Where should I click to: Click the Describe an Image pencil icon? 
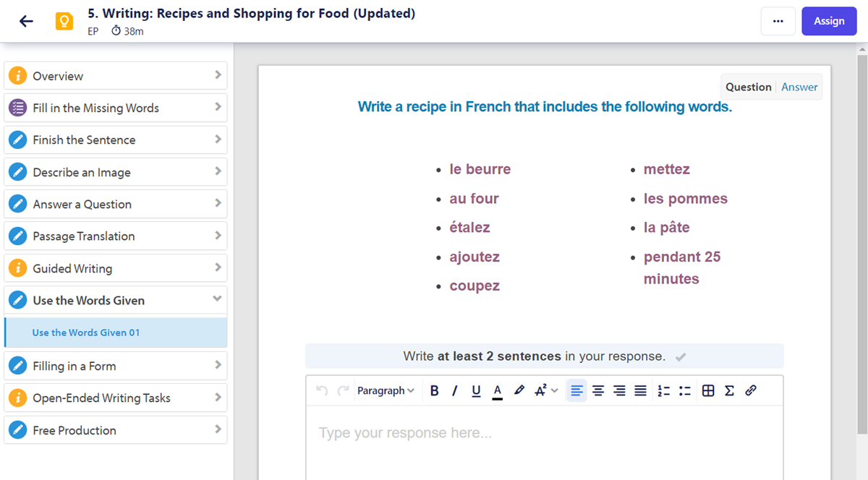[17, 172]
